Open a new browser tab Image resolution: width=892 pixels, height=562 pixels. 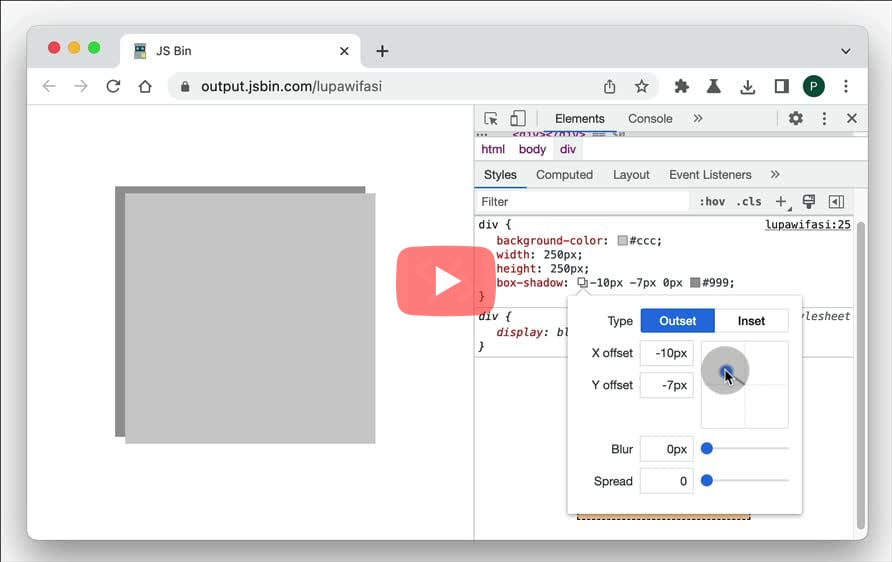[382, 51]
